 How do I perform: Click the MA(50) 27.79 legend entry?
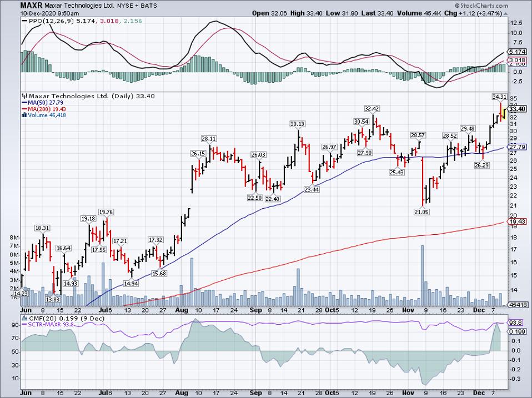pos(46,103)
